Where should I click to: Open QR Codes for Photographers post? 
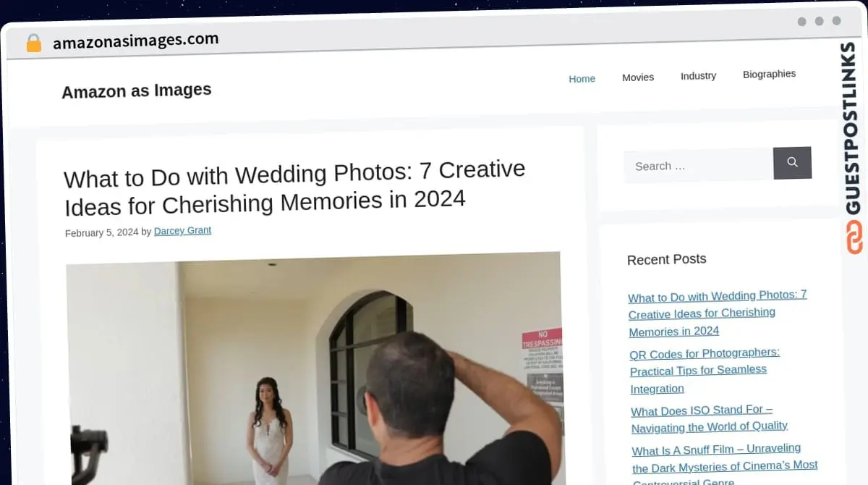click(x=705, y=370)
